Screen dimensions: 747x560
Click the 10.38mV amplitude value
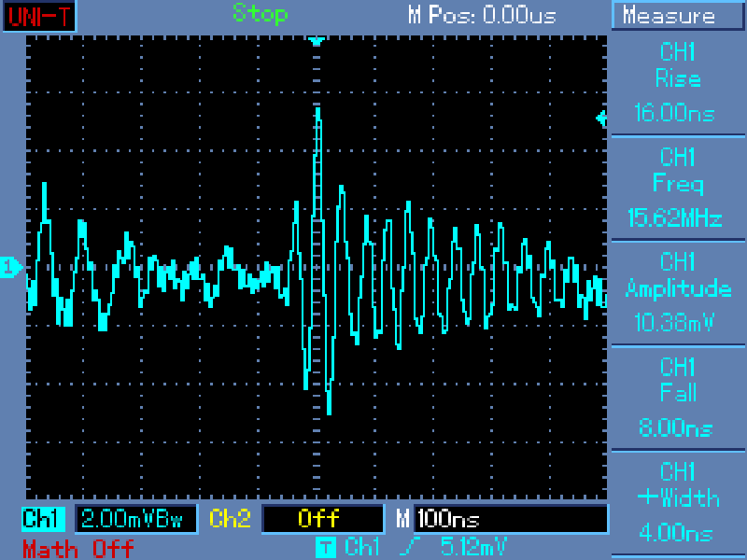[x=674, y=323]
